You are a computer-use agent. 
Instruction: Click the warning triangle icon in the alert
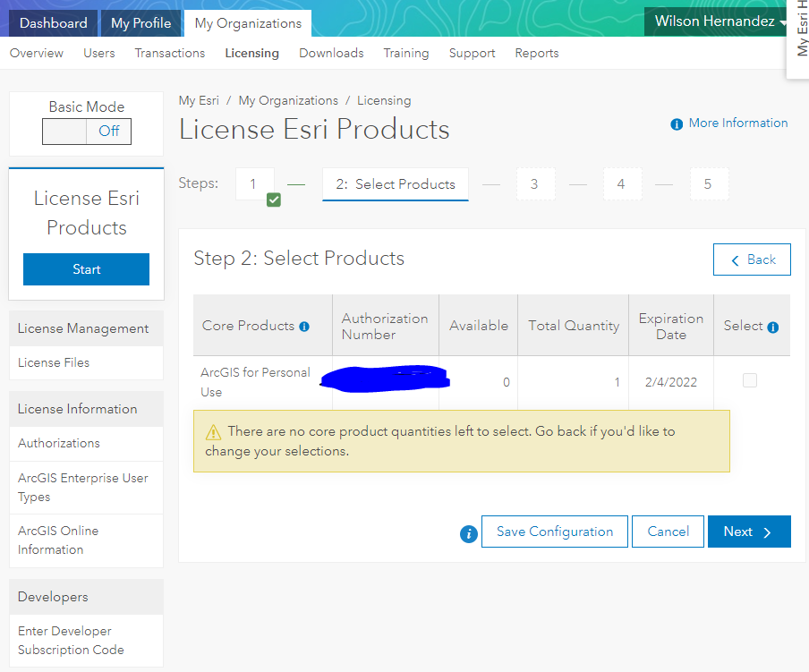tap(213, 432)
